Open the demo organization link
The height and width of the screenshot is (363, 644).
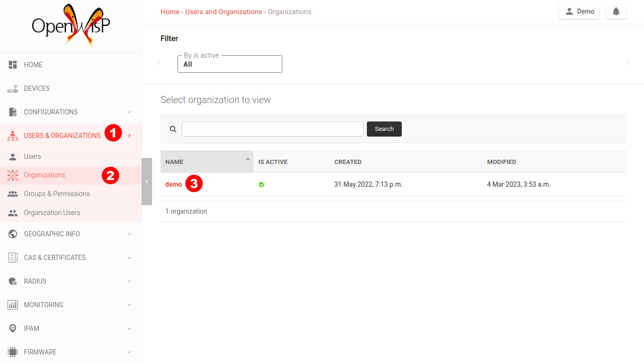click(173, 184)
